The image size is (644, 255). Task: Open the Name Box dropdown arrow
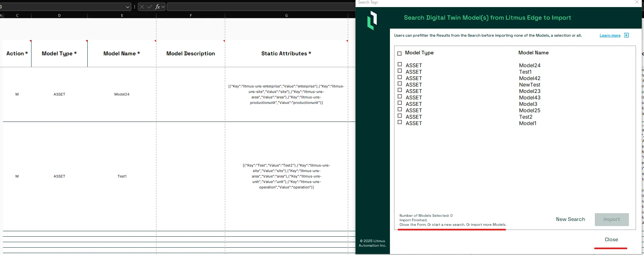[128, 7]
